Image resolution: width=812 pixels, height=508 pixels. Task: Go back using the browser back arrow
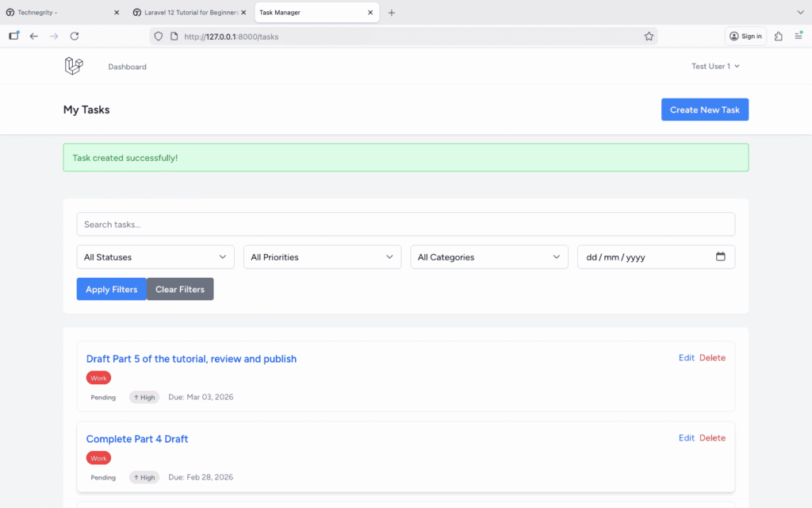tap(34, 36)
